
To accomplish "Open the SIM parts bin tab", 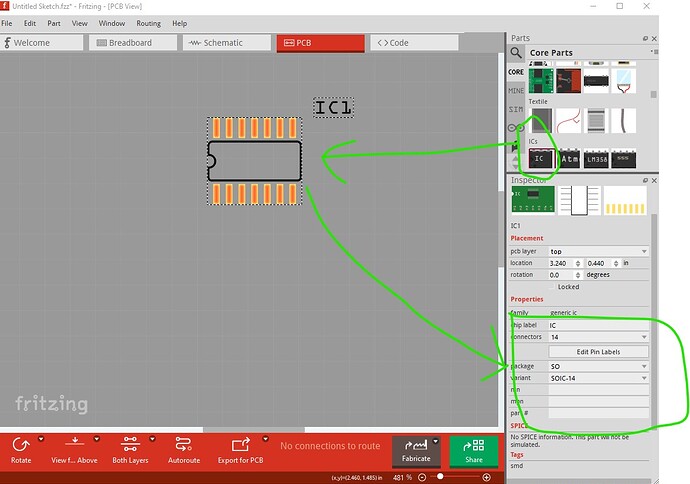I will (516, 109).
